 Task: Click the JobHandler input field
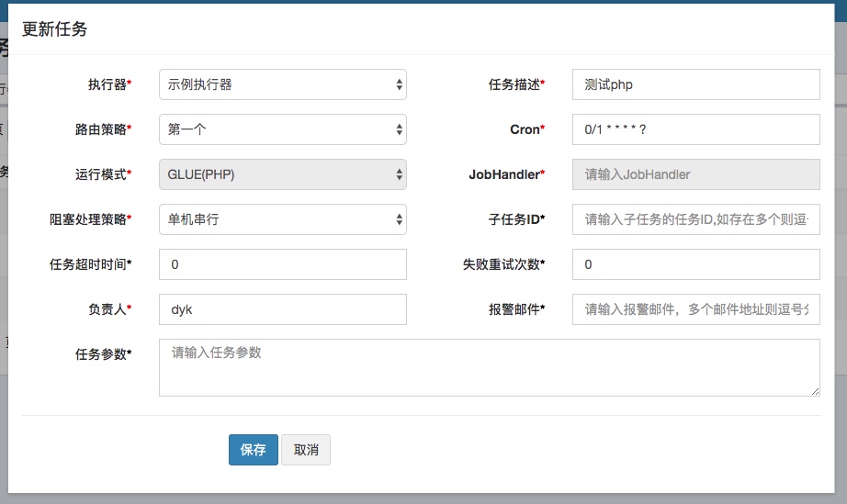coord(695,174)
